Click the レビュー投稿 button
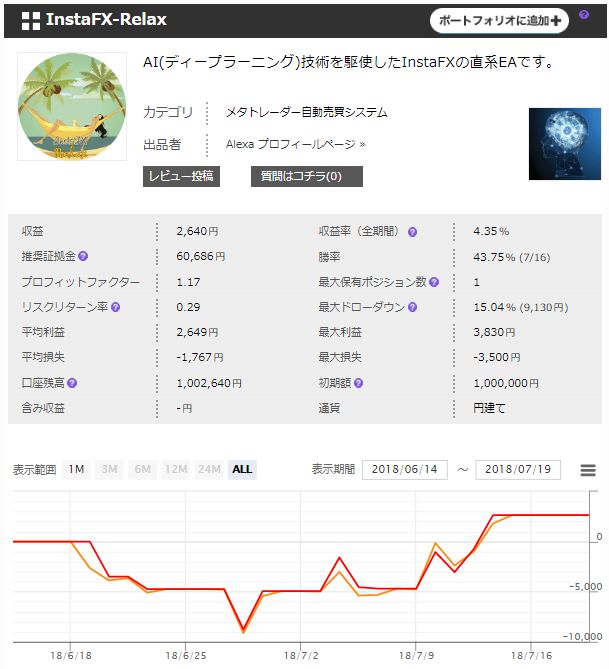 181,176
